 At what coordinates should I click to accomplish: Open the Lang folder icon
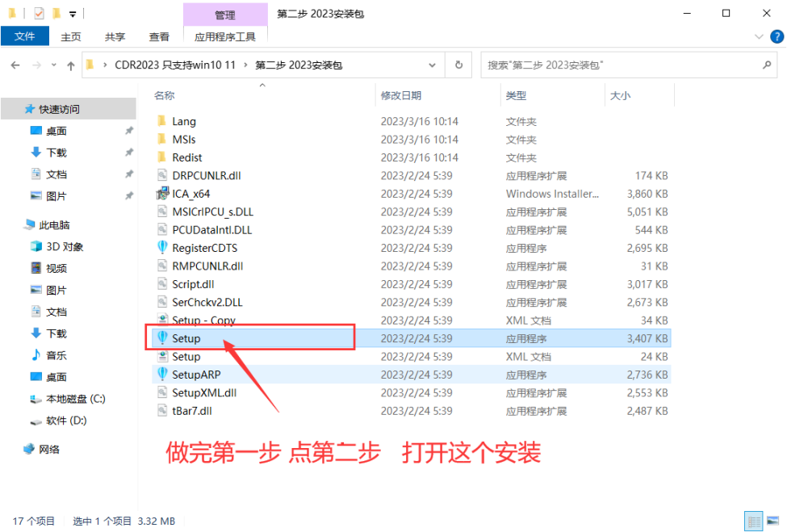162,121
